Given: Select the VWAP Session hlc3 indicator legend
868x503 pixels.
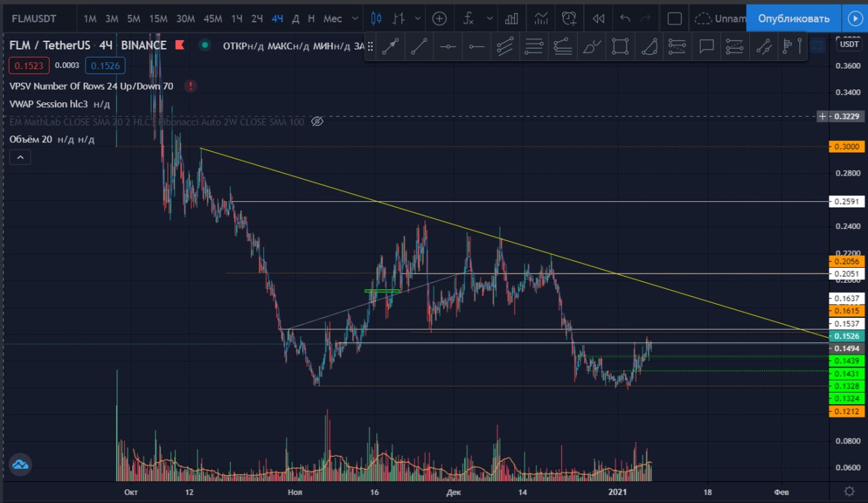Looking at the screenshot, I should point(49,104).
